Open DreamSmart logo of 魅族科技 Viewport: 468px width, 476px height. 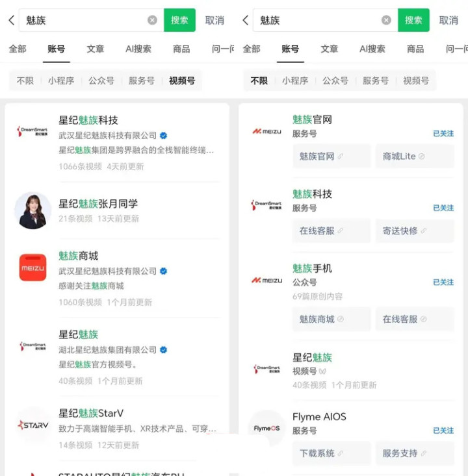coord(266,205)
